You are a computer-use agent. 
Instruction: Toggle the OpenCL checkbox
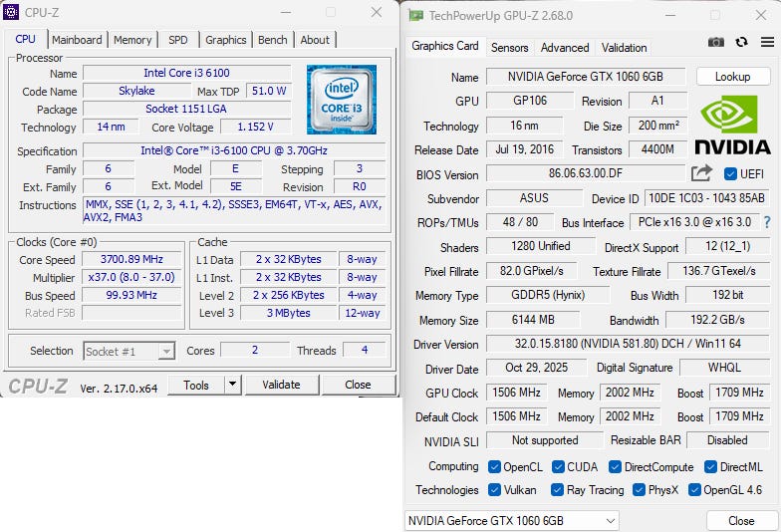[494, 466]
